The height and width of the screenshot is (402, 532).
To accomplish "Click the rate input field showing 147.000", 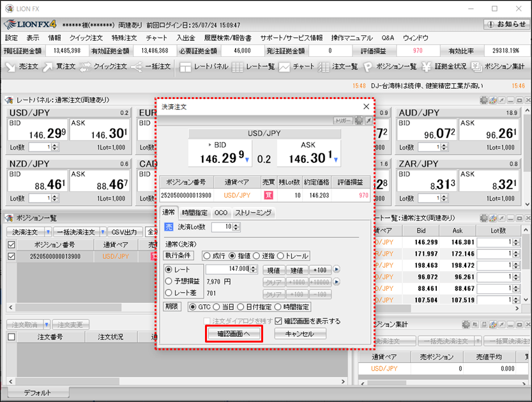I will click(x=230, y=270).
